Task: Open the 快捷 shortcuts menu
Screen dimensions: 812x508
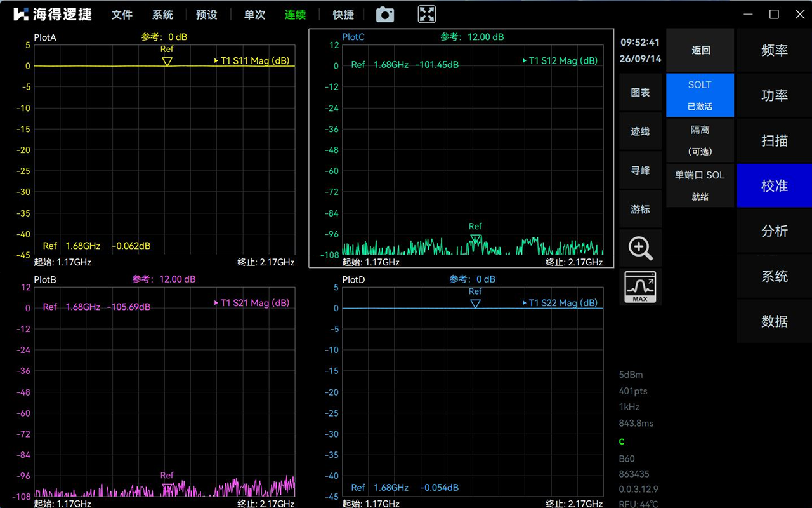Action: coord(343,15)
